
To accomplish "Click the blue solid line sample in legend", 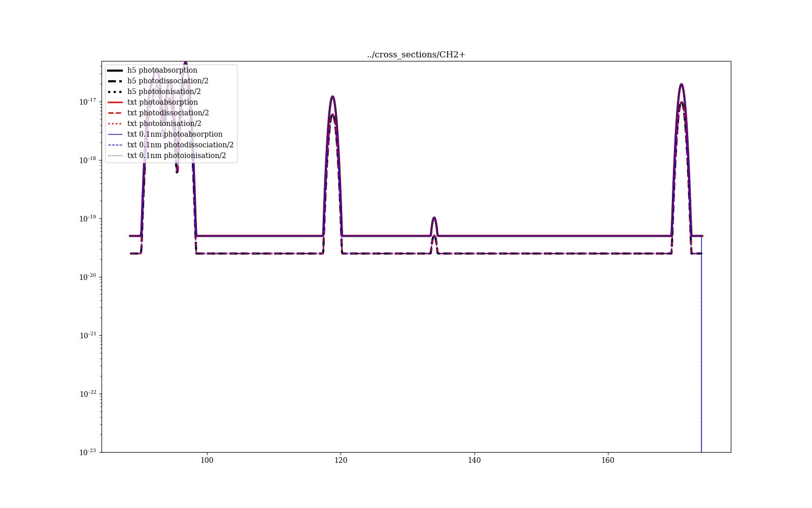I will pos(115,134).
